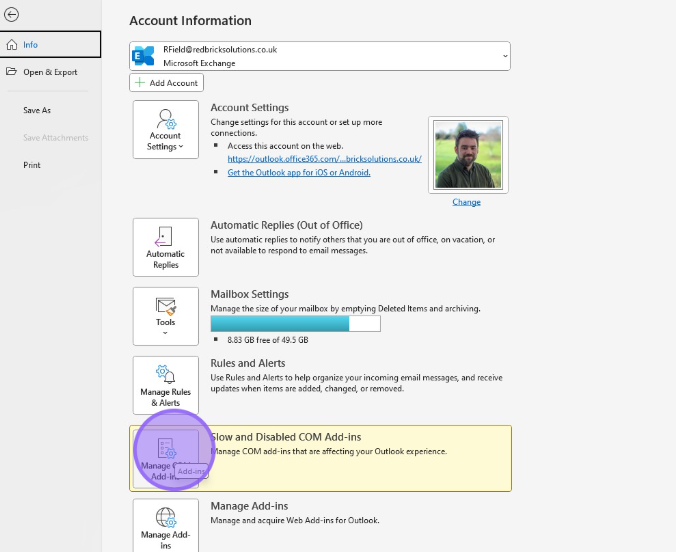676x552 pixels.
Task: Click the back arrow icon
Action: click(x=12, y=15)
